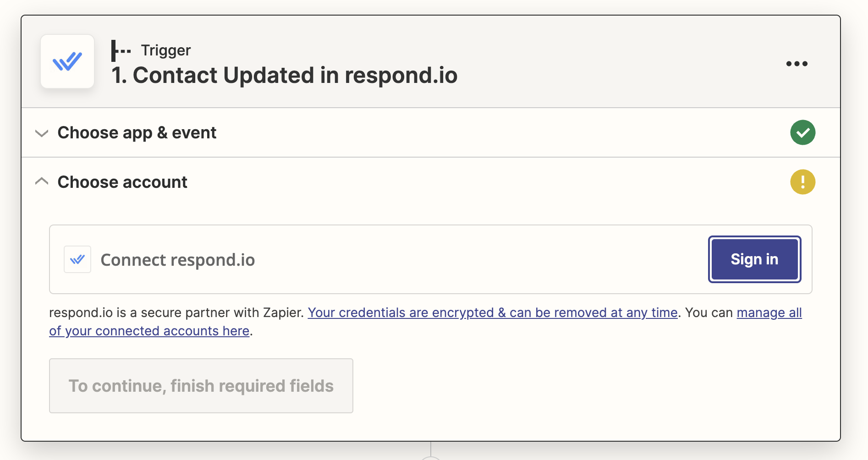
Task: Click the respond.io app logo in header
Action: (x=67, y=61)
